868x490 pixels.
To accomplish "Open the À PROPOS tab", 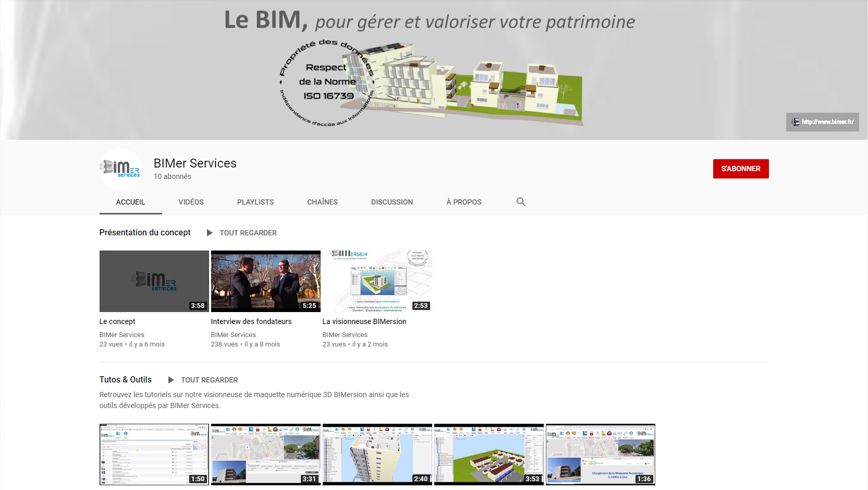I will coord(464,202).
